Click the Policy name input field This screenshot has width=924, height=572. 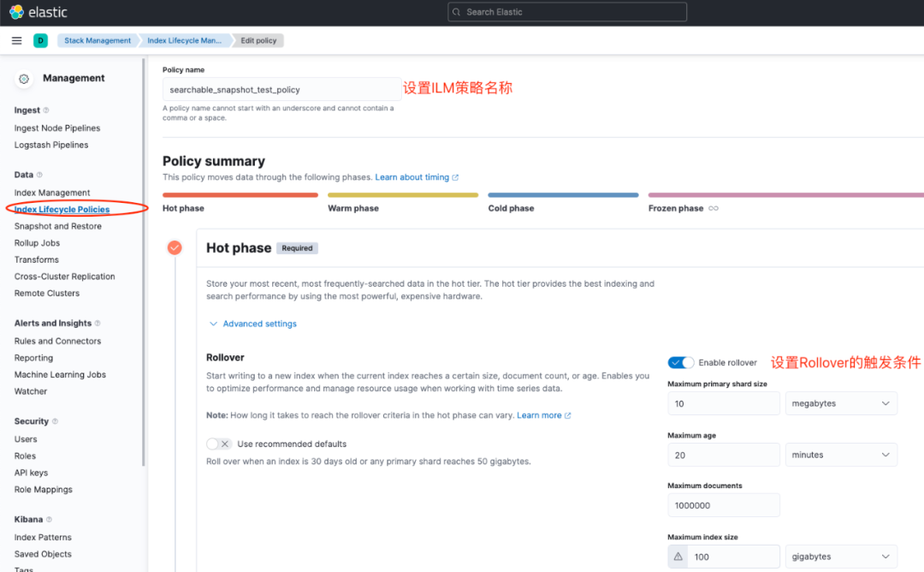[x=281, y=89]
